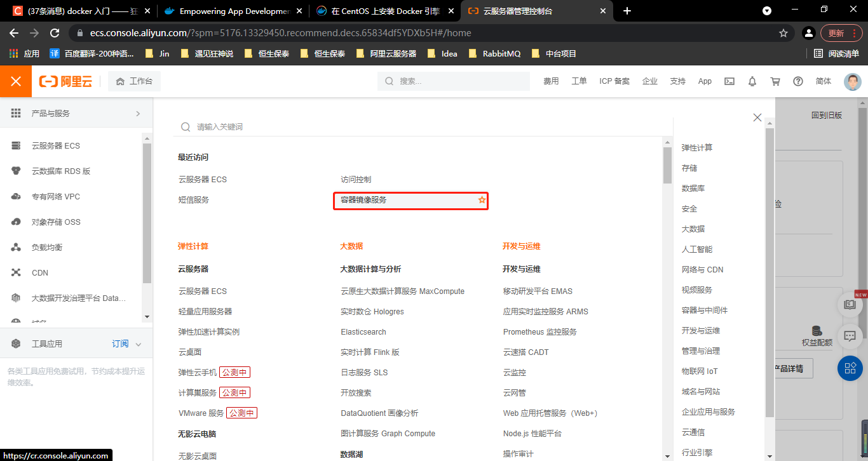The width and height of the screenshot is (868, 461).
Task: Click product panel vertical scrollbar
Action: pos(667,165)
